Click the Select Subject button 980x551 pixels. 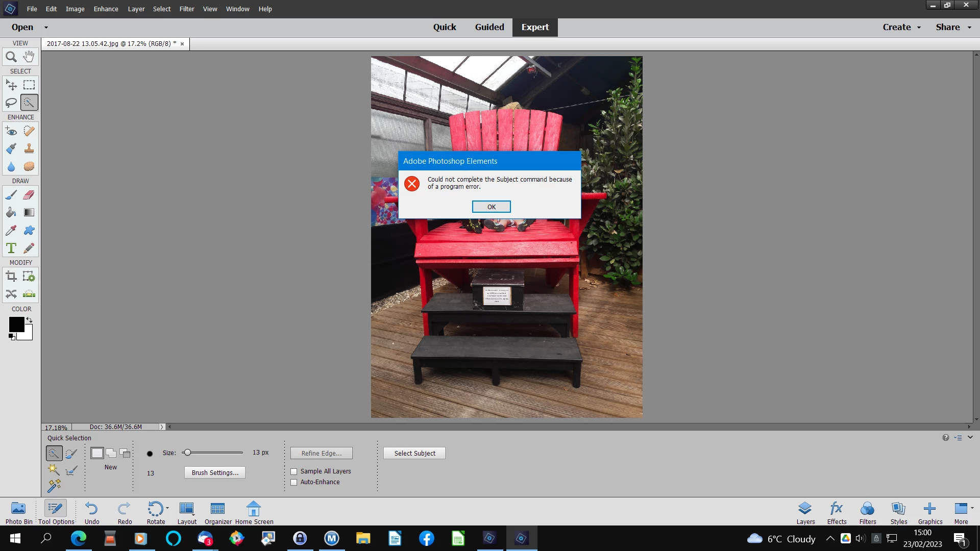(x=414, y=453)
